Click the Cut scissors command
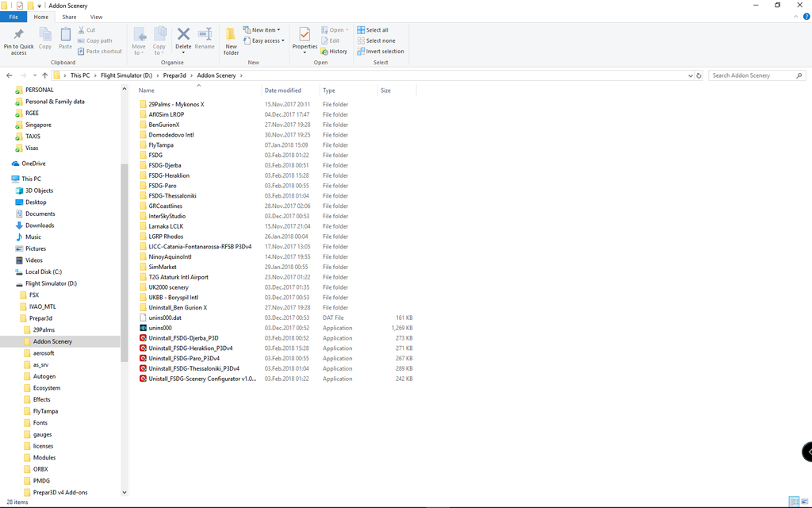The image size is (812, 508). (x=86, y=30)
